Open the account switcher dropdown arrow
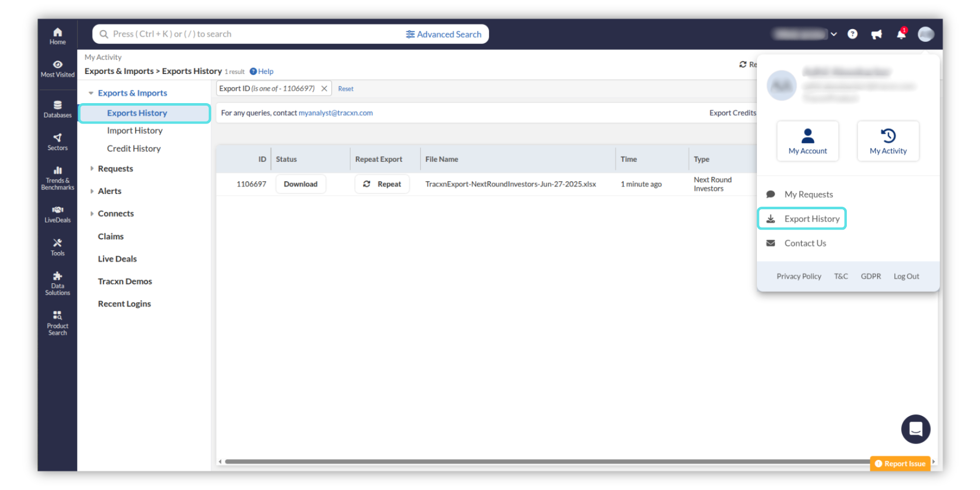The height and width of the screenshot is (490, 980). click(x=834, y=34)
